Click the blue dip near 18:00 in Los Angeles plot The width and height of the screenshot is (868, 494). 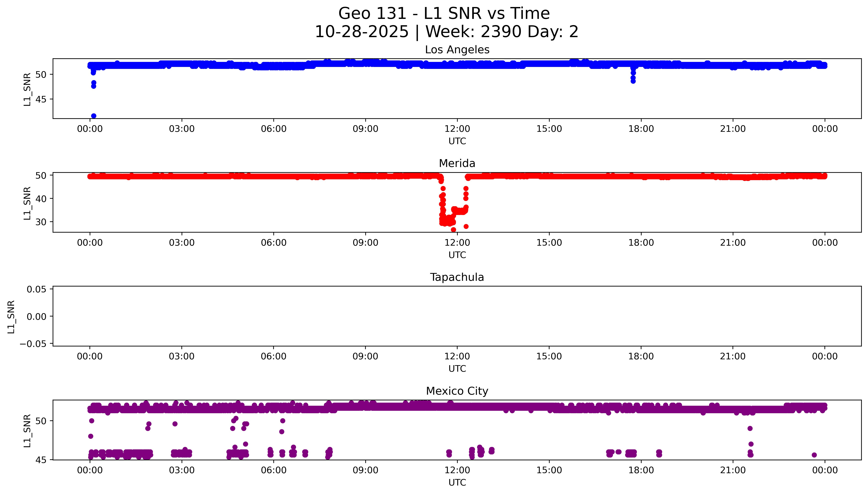coord(633,78)
